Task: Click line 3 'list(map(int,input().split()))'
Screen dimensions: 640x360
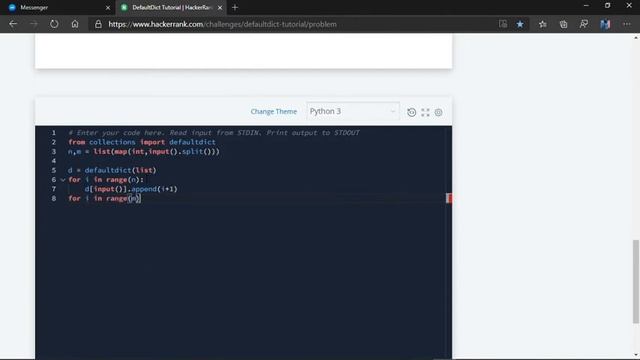Action: coord(156,151)
